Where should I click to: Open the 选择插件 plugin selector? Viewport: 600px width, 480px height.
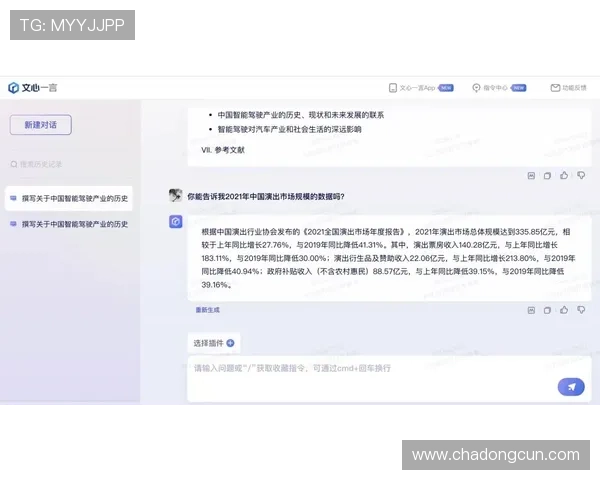(214, 343)
